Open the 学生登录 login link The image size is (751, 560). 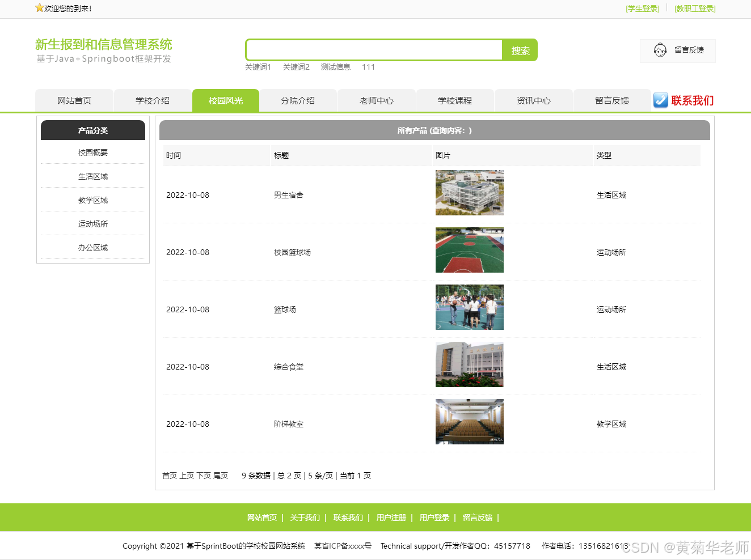click(642, 9)
